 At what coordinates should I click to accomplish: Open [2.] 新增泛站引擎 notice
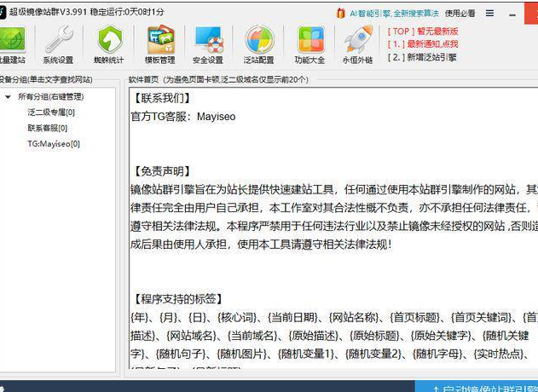[x=422, y=57]
